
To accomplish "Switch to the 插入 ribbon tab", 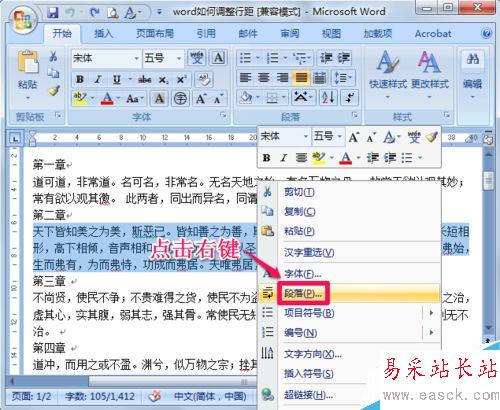I will [x=103, y=33].
